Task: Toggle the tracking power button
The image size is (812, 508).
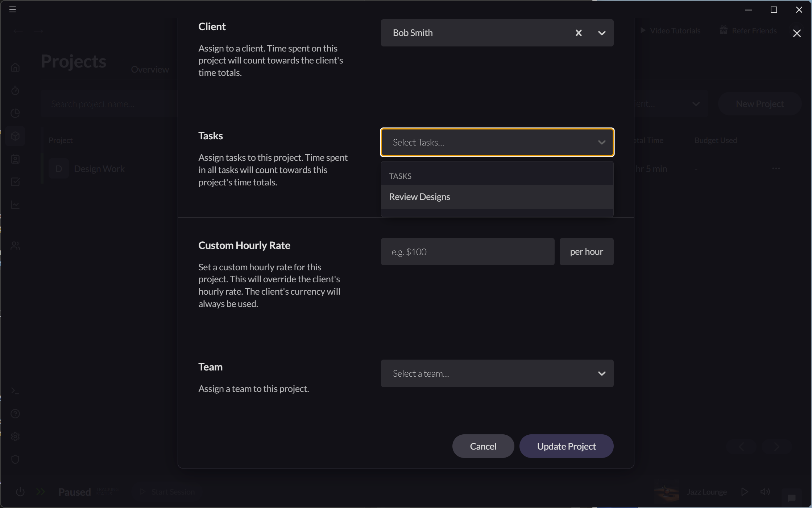Action: point(20,492)
